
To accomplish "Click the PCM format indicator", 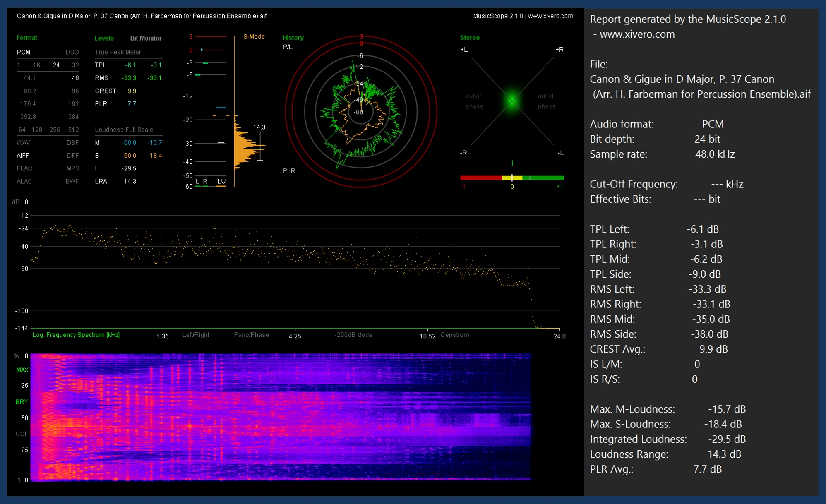I will click(x=24, y=52).
